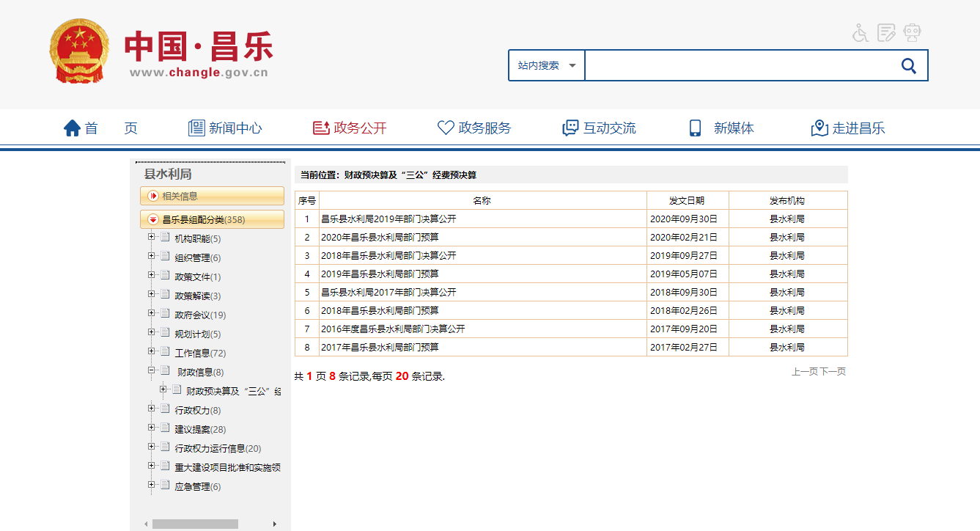Image resolution: width=980 pixels, height=531 pixels.
Task: Click the notepad edit icon in header
Action: (x=886, y=33)
